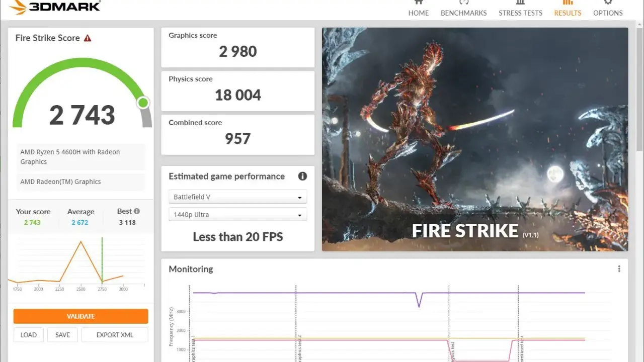Screen dimensions: 644x362
Task: Click the 3DMARK logo
Action: click(x=55, y=7)
